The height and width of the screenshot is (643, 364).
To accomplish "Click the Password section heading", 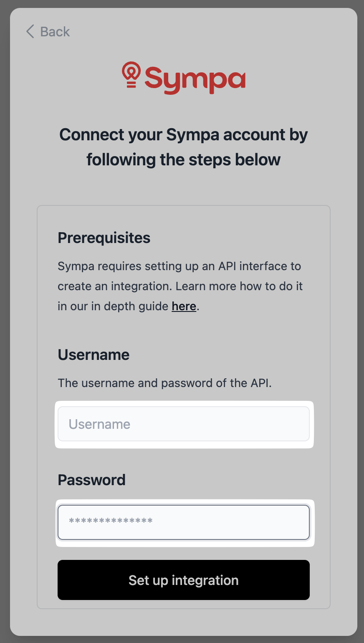I will tap(91, 480).
